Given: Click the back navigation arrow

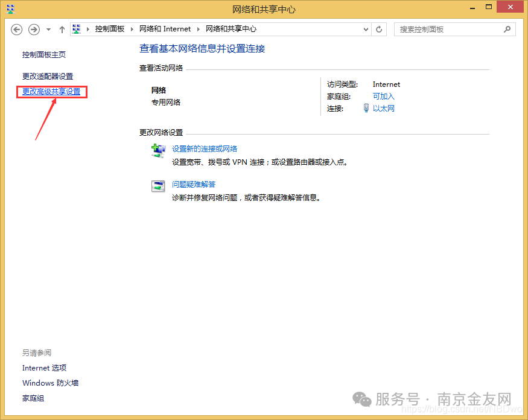Looking at the screenshot, I should click(x=16, y=29).
